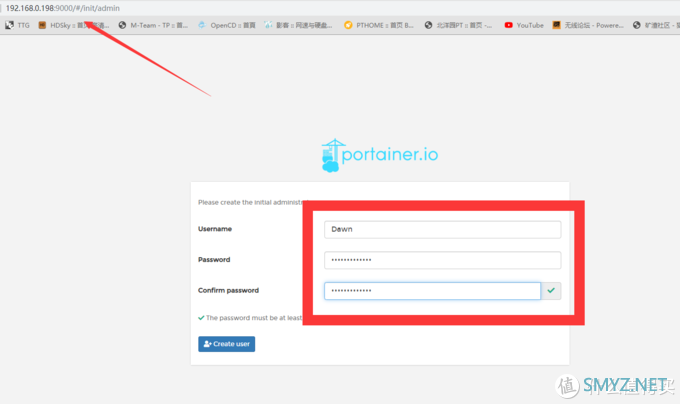The image size is (680, 404).
Task: Click the Confirm password label
Action: click(x=228, y=290)
